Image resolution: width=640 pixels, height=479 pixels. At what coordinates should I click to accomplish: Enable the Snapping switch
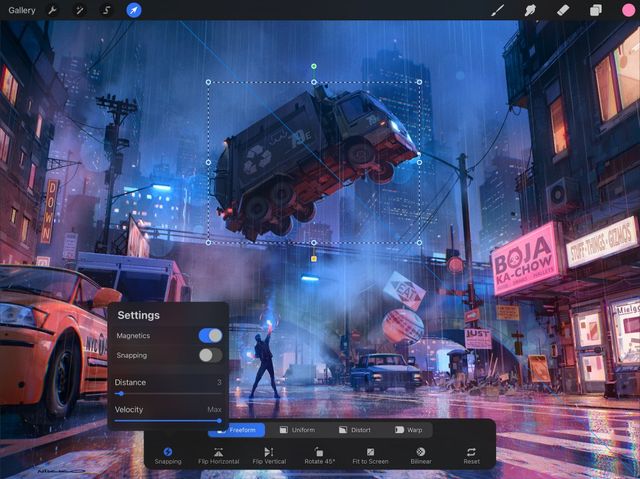pyautogui.click(x=211, y=355)
